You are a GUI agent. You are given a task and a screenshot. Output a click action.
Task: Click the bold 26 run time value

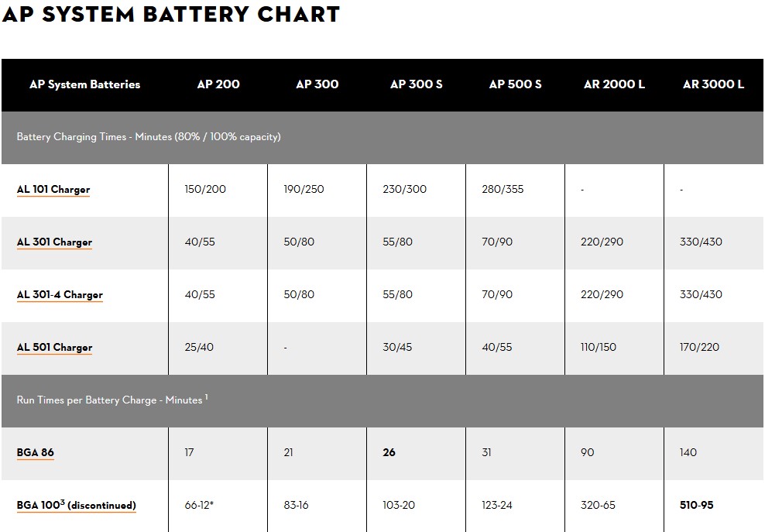[x=389, y=453]
